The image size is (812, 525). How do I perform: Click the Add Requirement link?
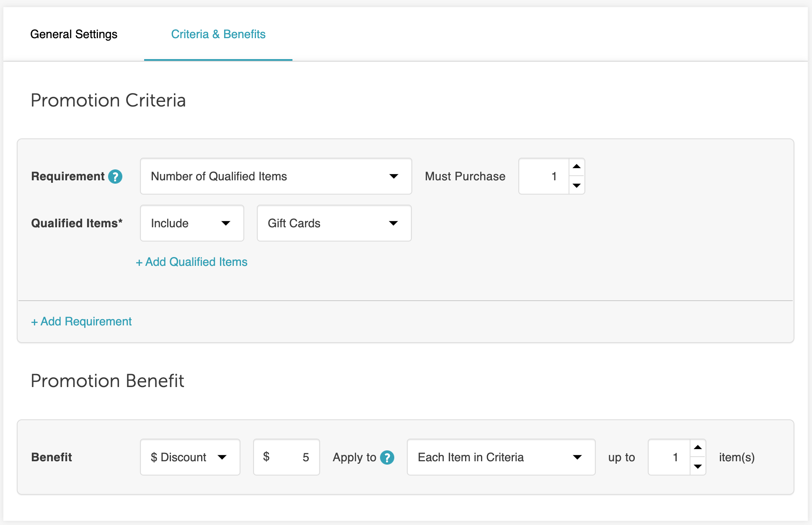(x=82, y=322)
